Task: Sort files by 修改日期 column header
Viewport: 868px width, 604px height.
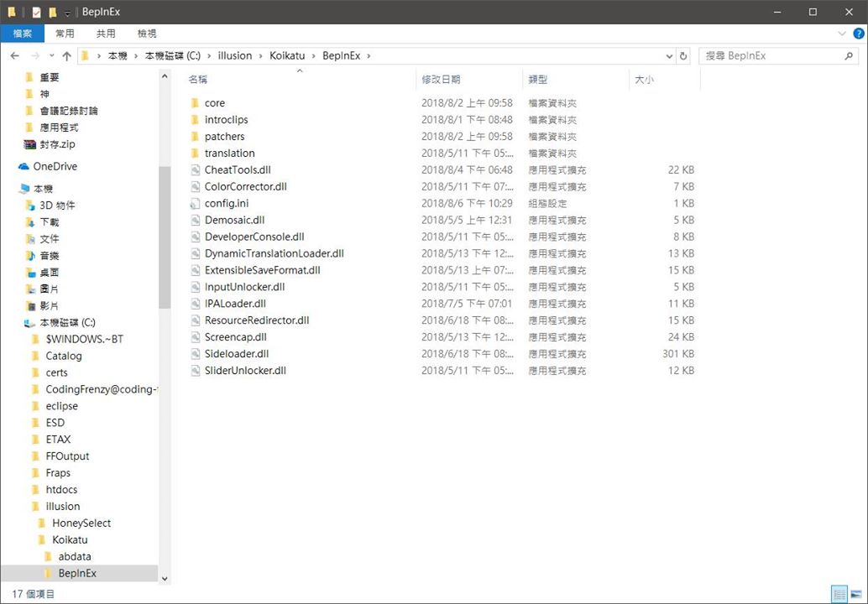Action: 441,80
